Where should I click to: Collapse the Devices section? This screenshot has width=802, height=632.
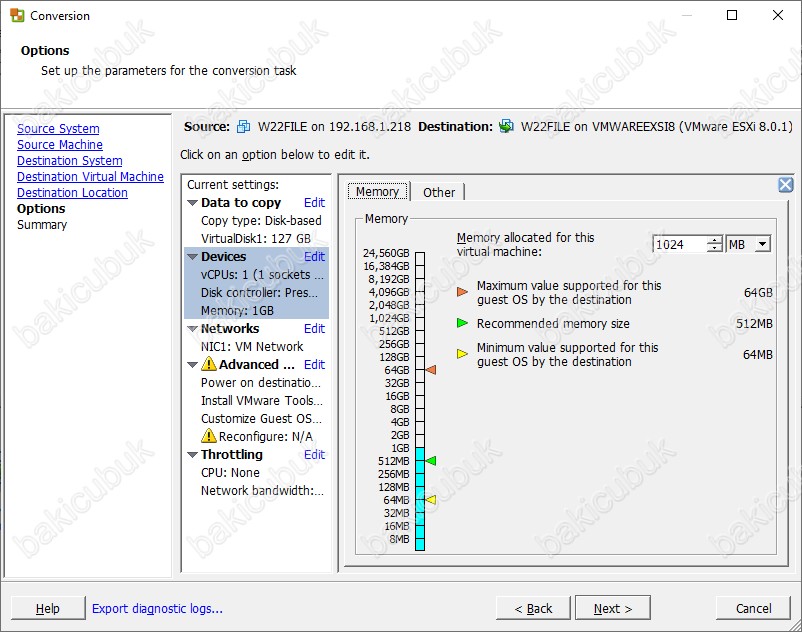(x=192, y=257)
